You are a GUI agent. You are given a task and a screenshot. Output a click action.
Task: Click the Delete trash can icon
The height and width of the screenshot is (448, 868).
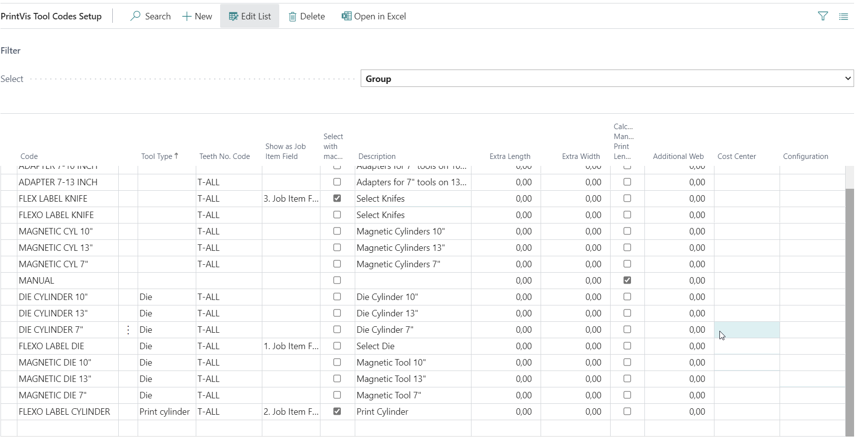(x=293, y=17)
